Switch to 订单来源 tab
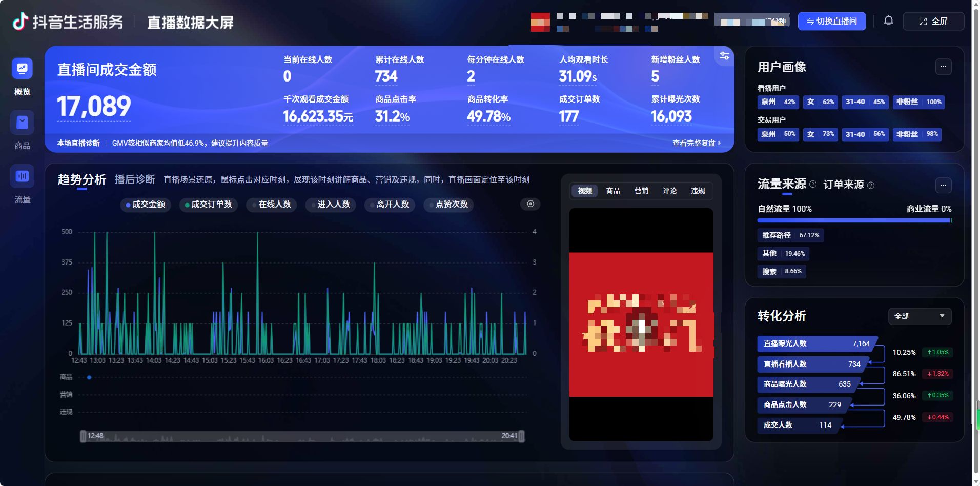Image resolution: width=980 pixels, height=486 pixels. pos(844,185)
